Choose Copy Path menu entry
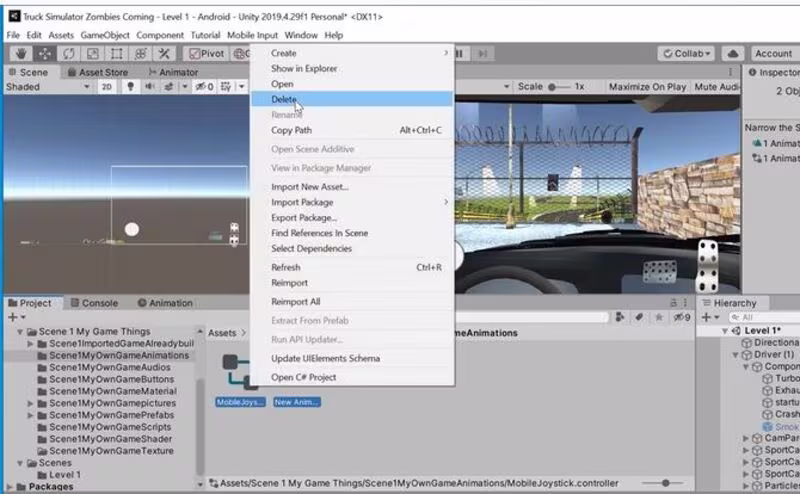This screenshot has width=800, height=494. (352, 130)
